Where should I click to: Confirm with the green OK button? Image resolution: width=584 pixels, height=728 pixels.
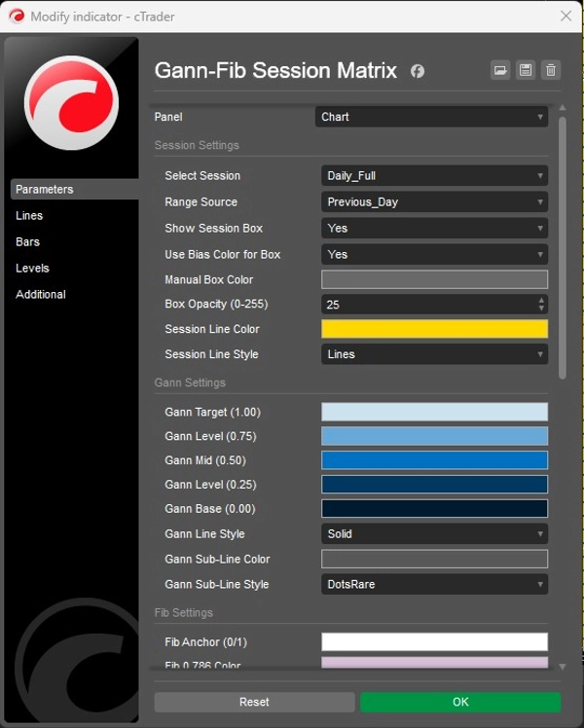click(460, 702)
